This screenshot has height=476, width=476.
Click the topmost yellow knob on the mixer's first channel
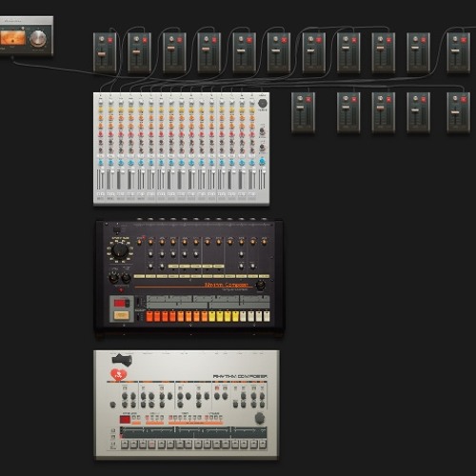pos(101,110)
